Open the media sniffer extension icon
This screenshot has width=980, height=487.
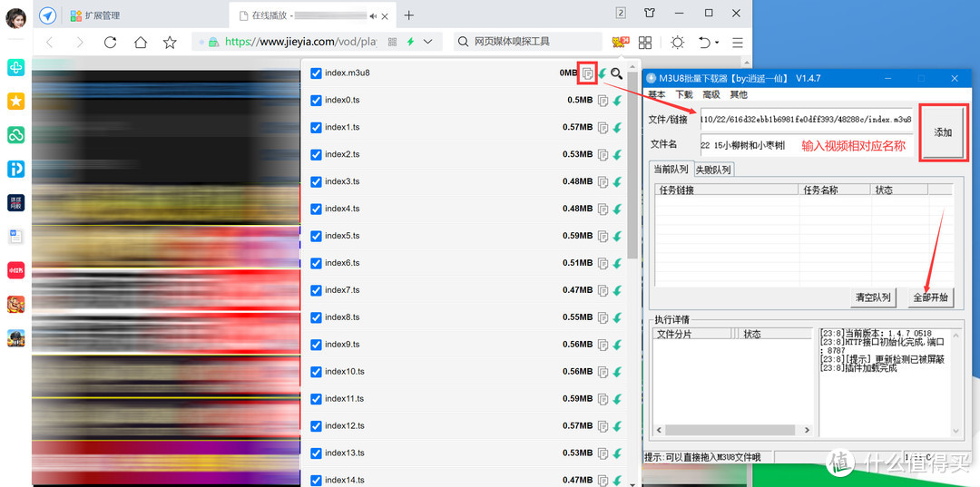coord(620,42)
